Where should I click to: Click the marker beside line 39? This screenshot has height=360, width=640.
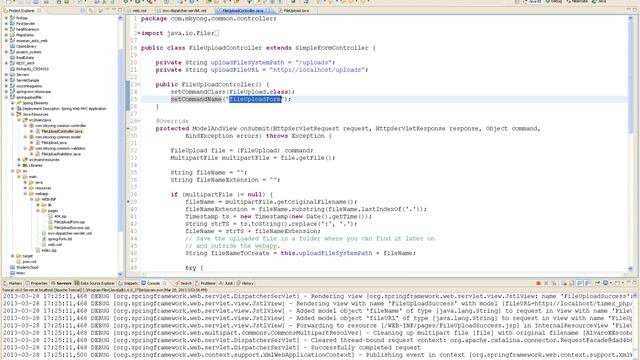tap(128, 202)
